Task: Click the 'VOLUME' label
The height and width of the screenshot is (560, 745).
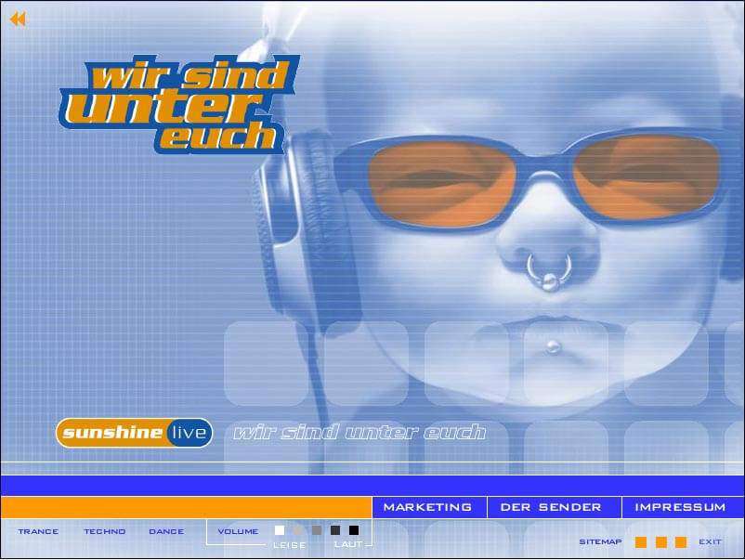Action: (x=238, y=531)
